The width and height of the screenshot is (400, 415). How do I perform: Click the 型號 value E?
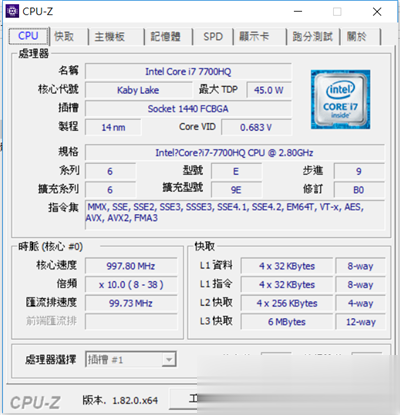tap(236, 171)
